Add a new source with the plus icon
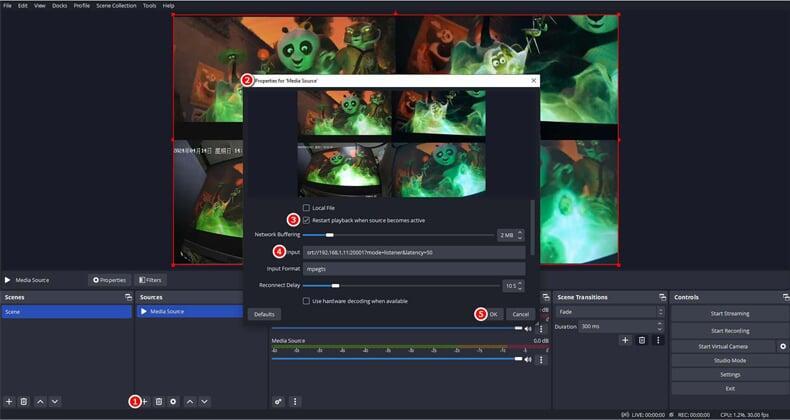 [x=144, y=401]
